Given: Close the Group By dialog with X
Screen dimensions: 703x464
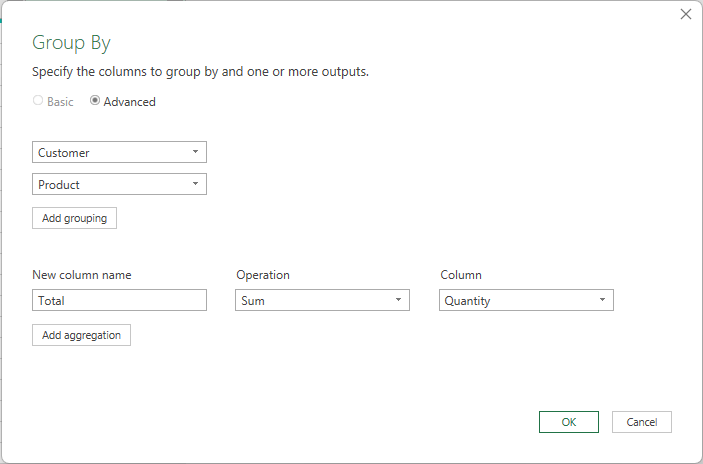Looking at the screenshot, I should point(686,14).
